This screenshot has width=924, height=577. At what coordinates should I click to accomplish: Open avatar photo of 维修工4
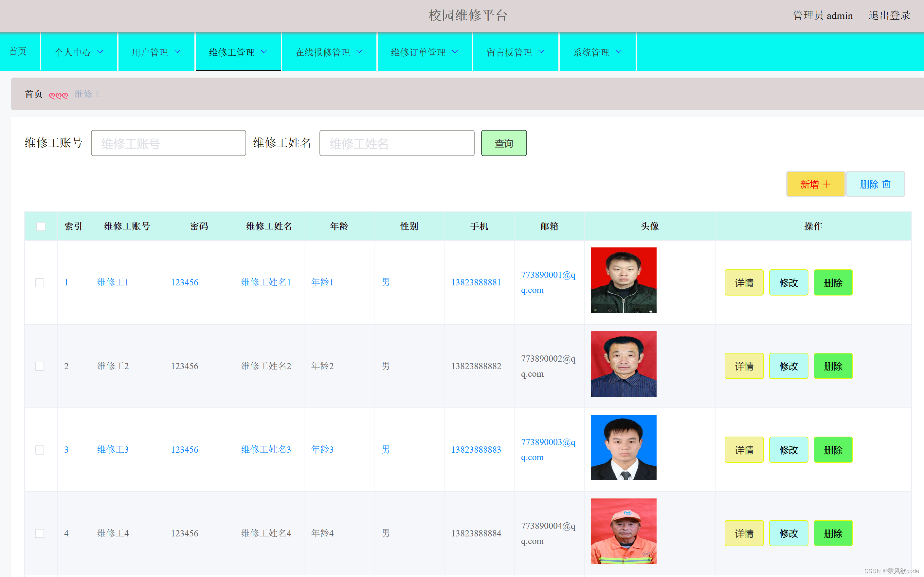click(x=623, y=531)
